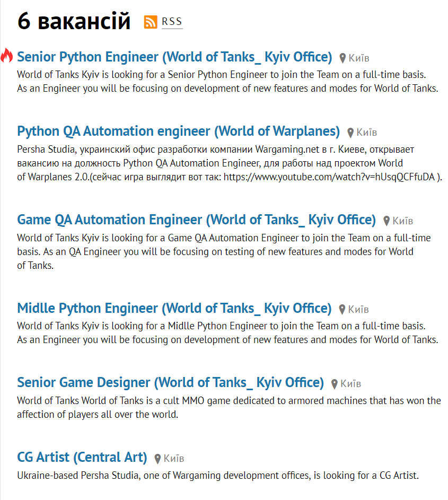Click Київ label next to Python QA Automation engineer
Screen dimensions: 448x500
click(x=367, y=133)
